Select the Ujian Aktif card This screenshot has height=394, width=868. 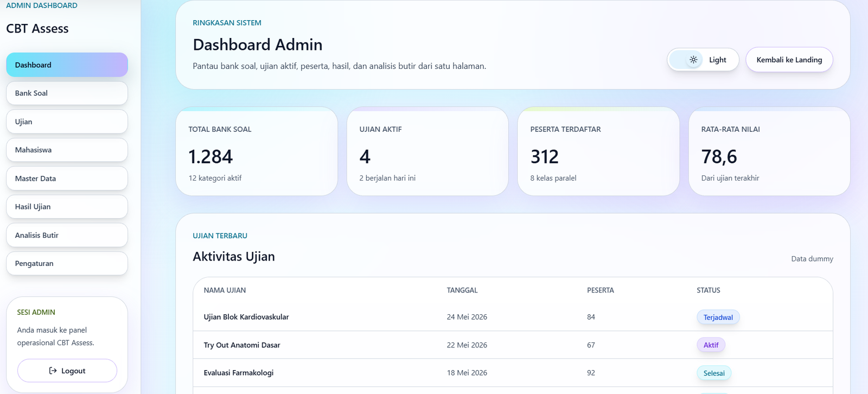point(427,151)
